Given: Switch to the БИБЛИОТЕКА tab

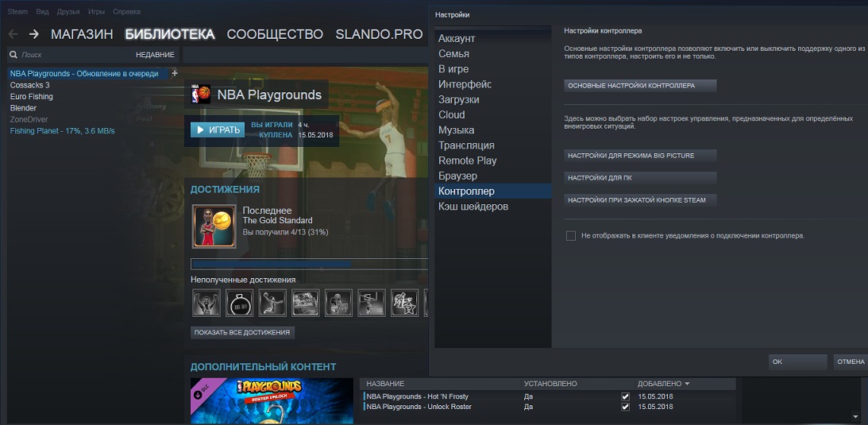Looking at the screenshot, I should point(170,34).
